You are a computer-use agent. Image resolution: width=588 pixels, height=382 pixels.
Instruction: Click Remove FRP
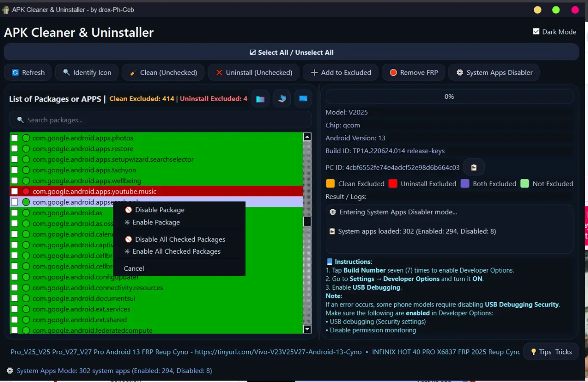tap(413, 73)
